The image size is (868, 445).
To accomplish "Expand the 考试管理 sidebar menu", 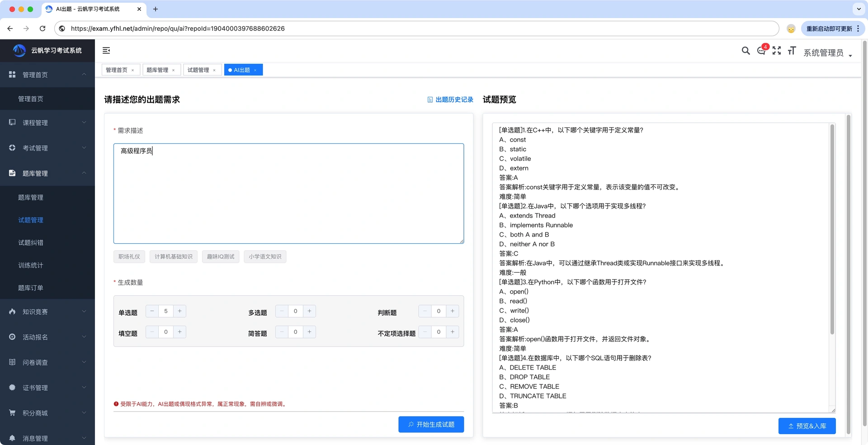I will (47, 148).
